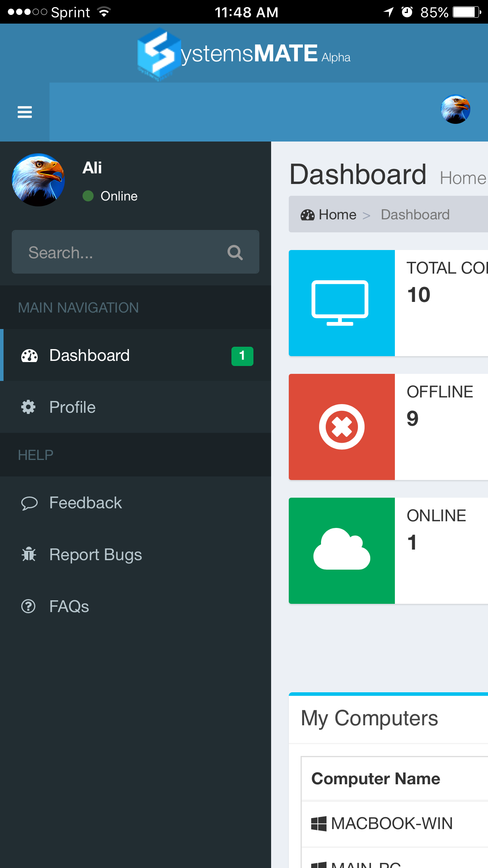
Task: Open the FAQs page
Action: 136,607
